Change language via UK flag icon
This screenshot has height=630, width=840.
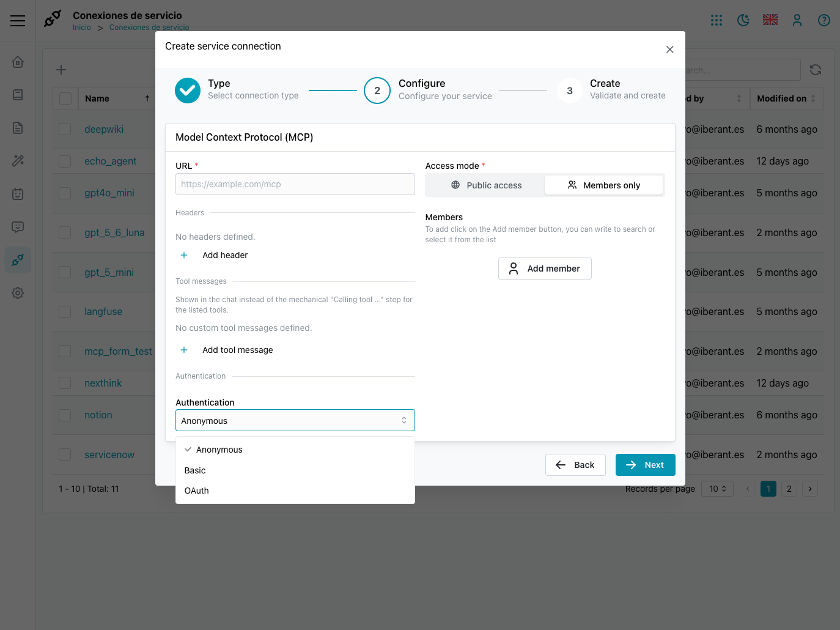click(x=770, y=20)
